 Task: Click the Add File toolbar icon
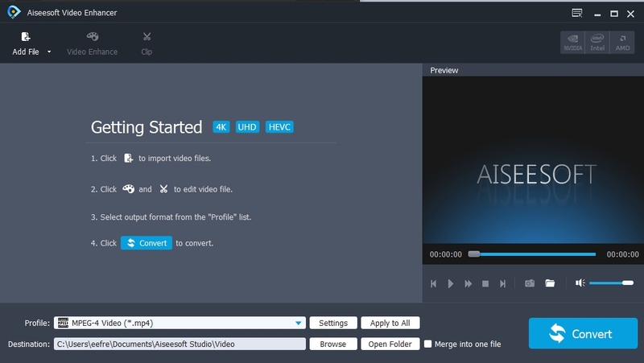26,37
